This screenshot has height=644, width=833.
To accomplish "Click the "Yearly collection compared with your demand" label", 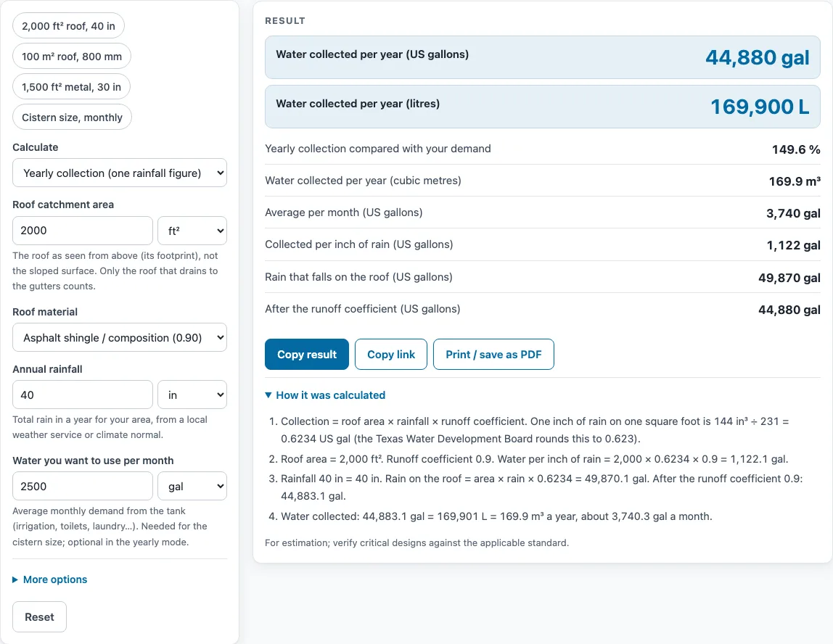I will point(378,149).
